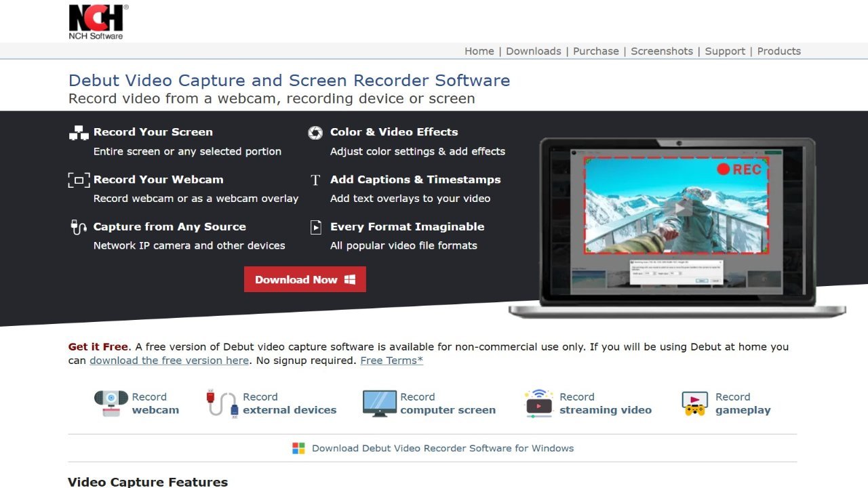
Task: Click the 'Capture from Any Source' heading
Action: 170,227
